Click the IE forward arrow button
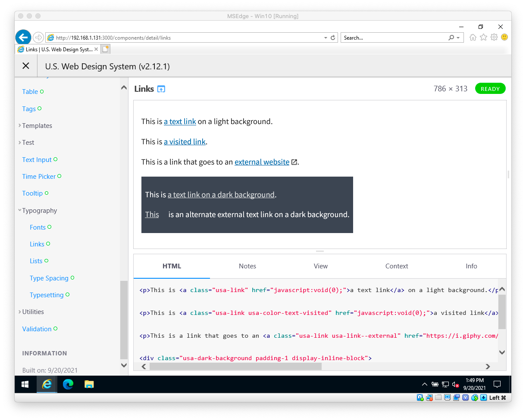Viewport: 526px width, 420px height. 38,37
